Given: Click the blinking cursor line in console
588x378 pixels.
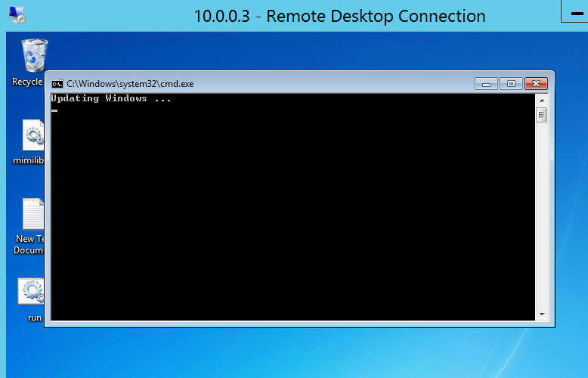Looking at the screenshot, I should pyautogui.click(x=54, y=110).
